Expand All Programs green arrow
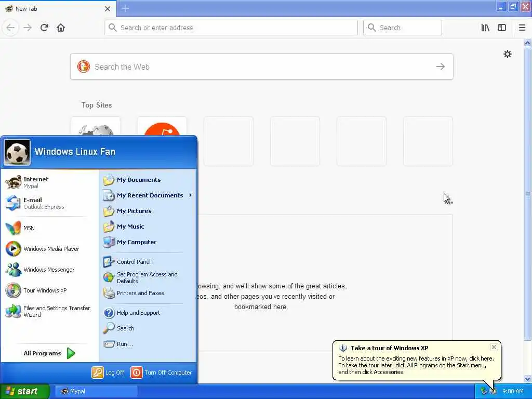 tap(71, 353)
